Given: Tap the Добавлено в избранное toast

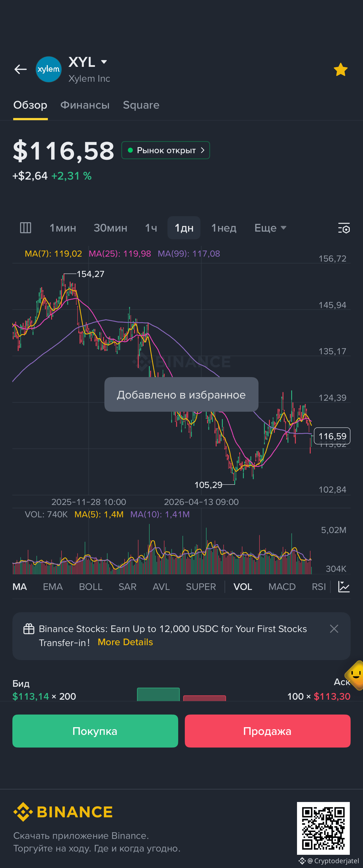Looking at the screenshot, I should [x=181, y=395].
